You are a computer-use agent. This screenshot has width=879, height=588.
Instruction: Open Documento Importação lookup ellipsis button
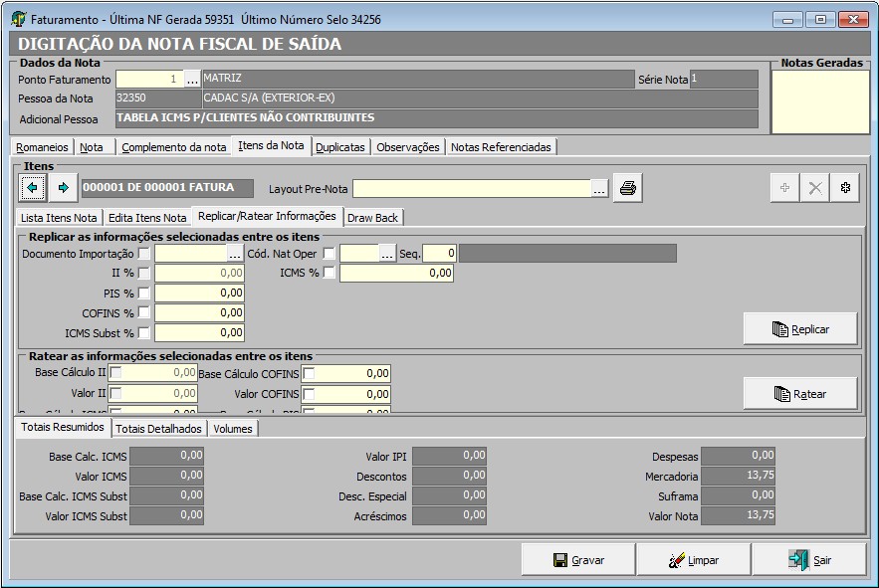(235, 253)
